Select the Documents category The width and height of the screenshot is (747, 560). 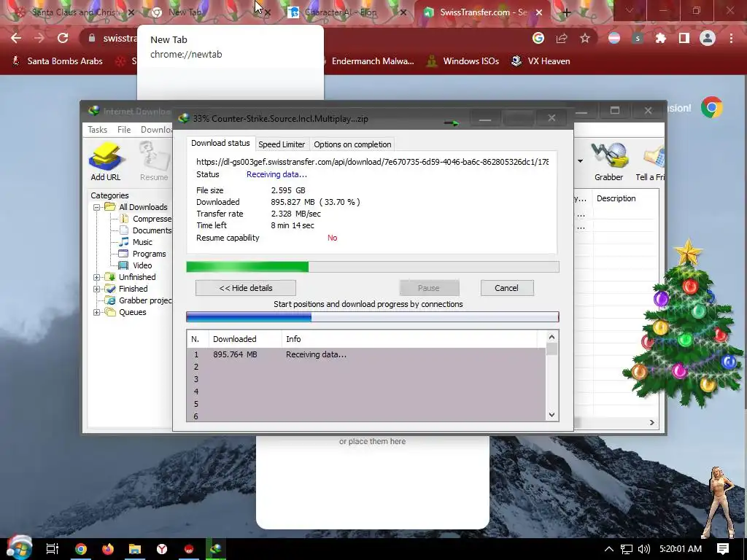pos(145,230)
